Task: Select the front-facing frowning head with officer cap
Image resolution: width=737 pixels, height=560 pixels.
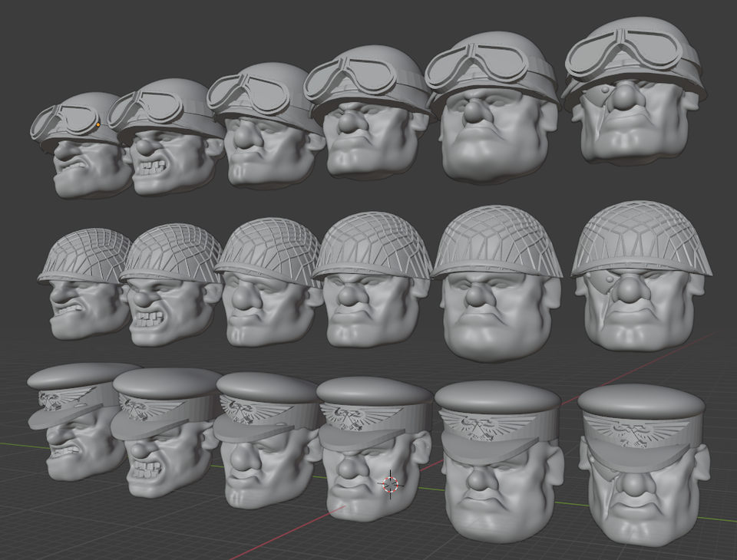Action: click(501, 463)
